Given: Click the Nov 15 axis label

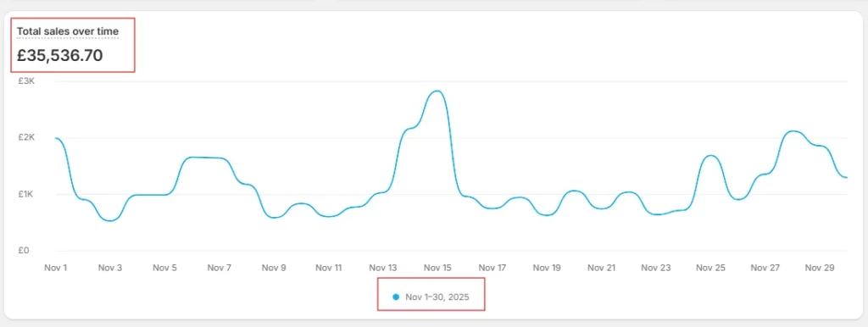Looking at the screenshot, I should click(x=438, y=268).
